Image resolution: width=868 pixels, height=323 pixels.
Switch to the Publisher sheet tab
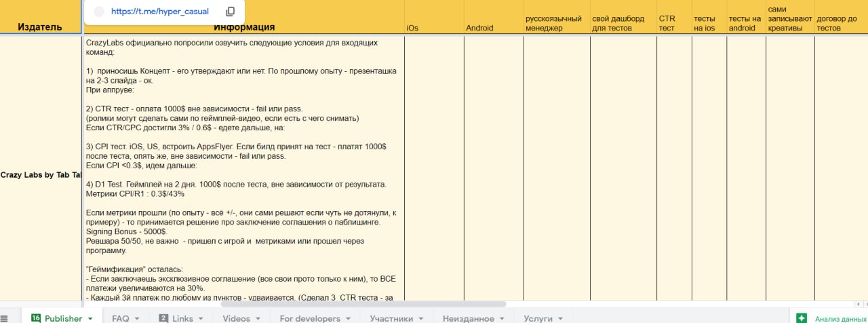63,318
